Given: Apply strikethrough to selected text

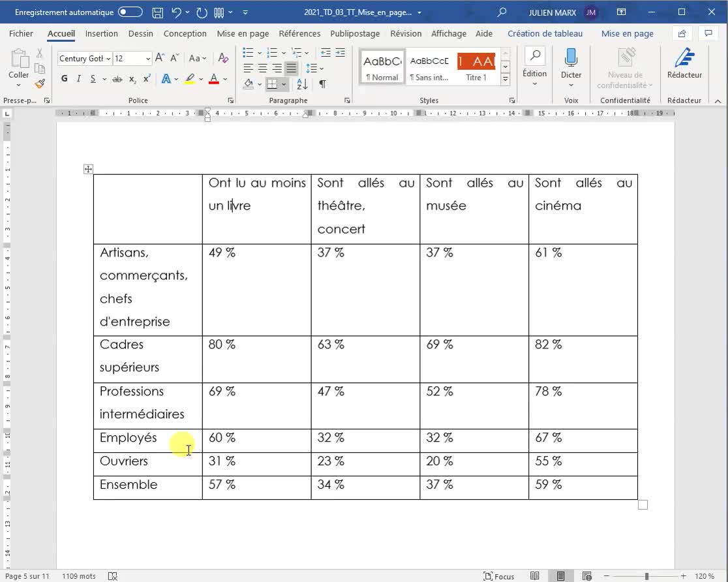Looking at the screenshot, I should (117, 78).
